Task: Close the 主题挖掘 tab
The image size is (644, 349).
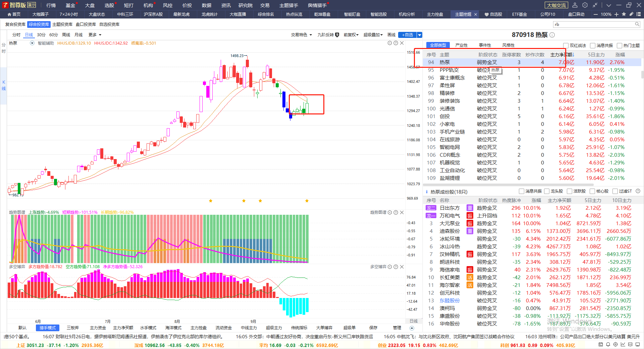Action: pos(476,14)
